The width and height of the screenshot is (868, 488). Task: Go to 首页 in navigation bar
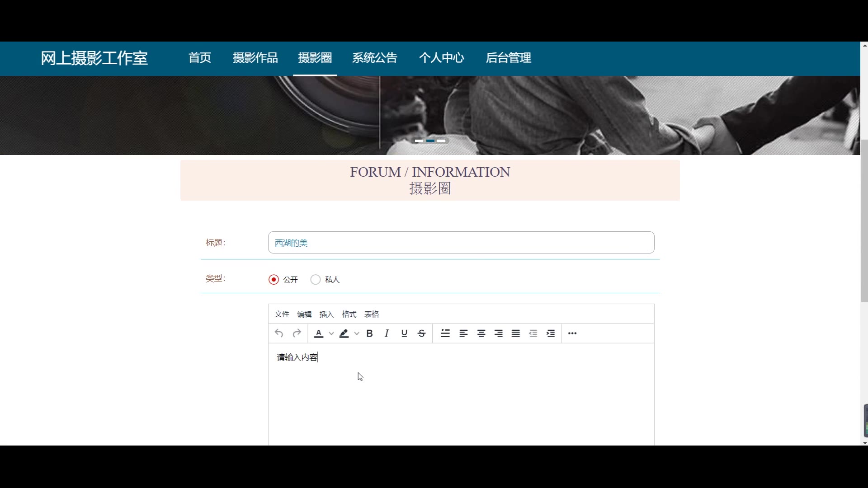(200, 58)
